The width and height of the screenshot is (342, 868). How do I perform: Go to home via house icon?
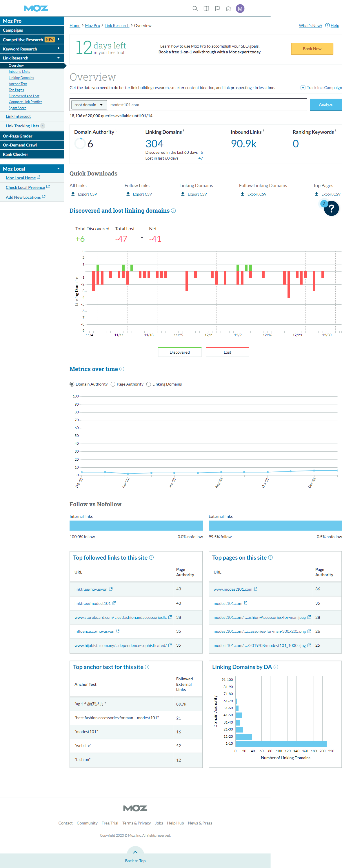point(229,8)
